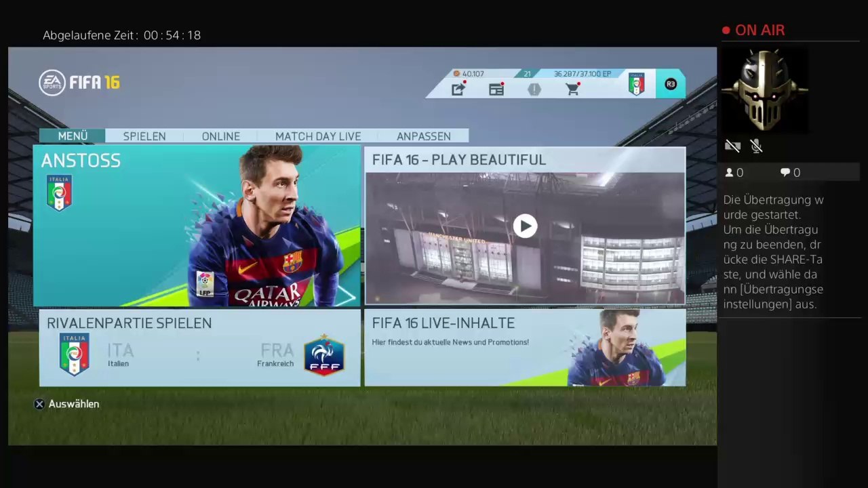Click the R3 button icon

pos(671,84)
